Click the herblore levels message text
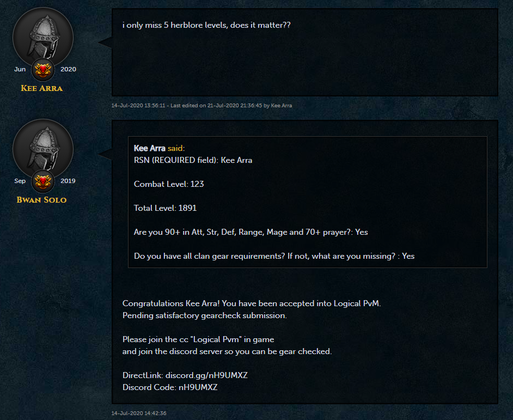 coord(206,25)
